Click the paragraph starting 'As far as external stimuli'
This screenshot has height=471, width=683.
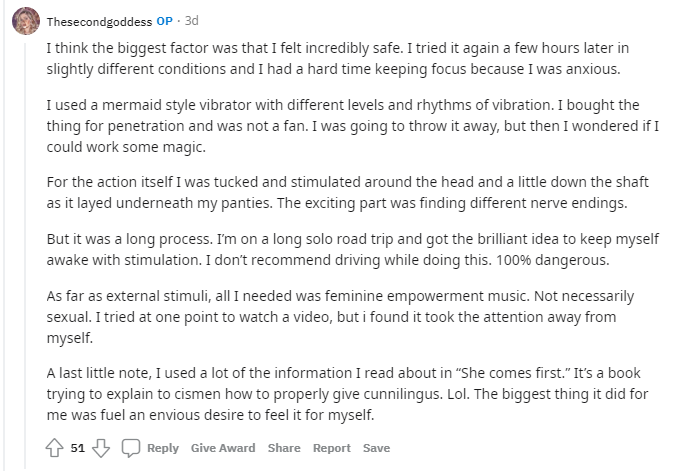click(340, 317)
